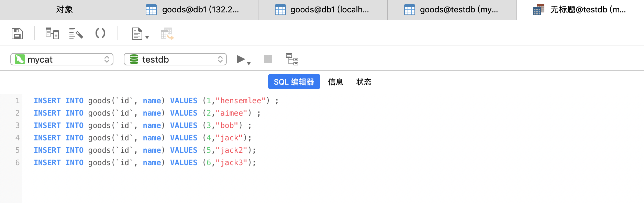The width and height of the screenshot is (644, 203).
Task: Open the mycat connection dropdown
Action: click(62, 59)
